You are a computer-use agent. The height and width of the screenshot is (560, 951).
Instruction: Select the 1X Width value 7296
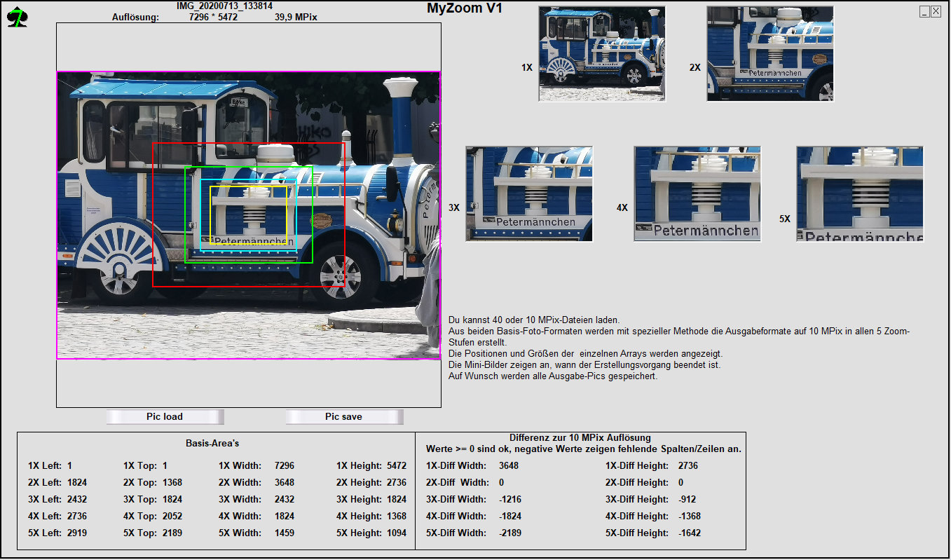pos(285,466)
